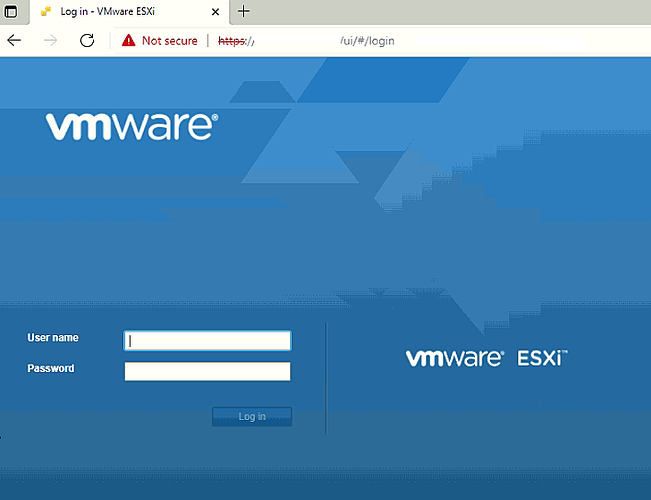Image resolution: width=651 pixels, height=500 pixels.
Task: Click the Log in button
Action: [x=252, y=417]
